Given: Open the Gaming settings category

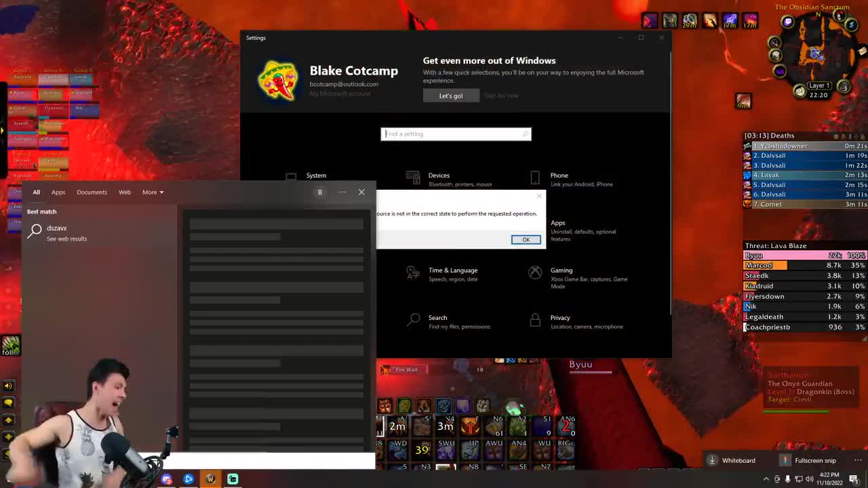Looking at the screenshot, I should pos(561,274).
